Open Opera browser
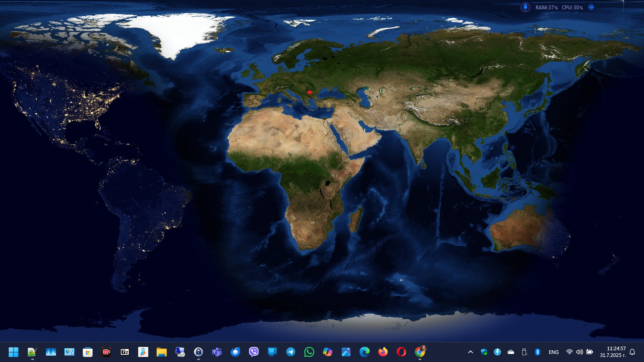The height and width of the screenshot is (362, 644). (401, 352)
